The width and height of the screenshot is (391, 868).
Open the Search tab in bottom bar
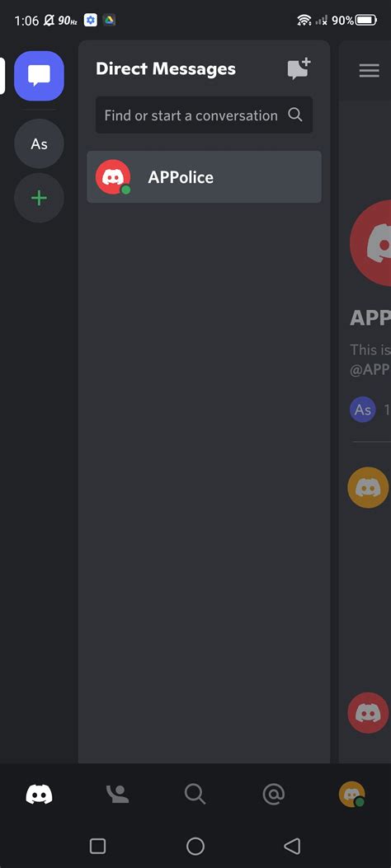(x=195, y=795)
